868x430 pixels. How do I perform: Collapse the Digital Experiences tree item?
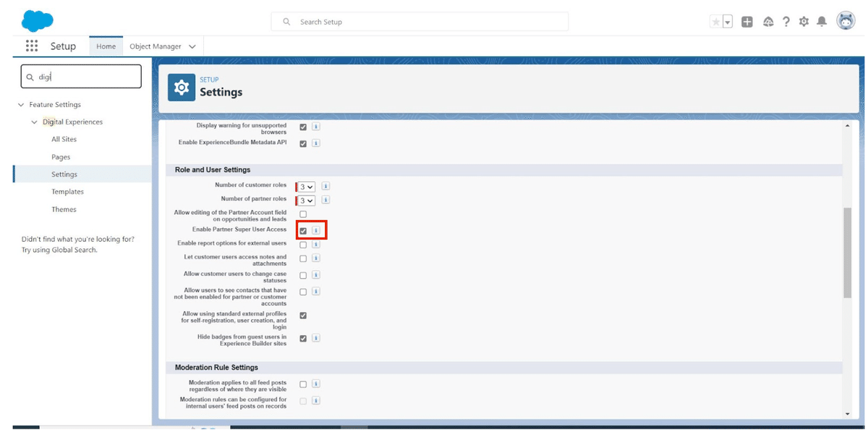(34, 122)
